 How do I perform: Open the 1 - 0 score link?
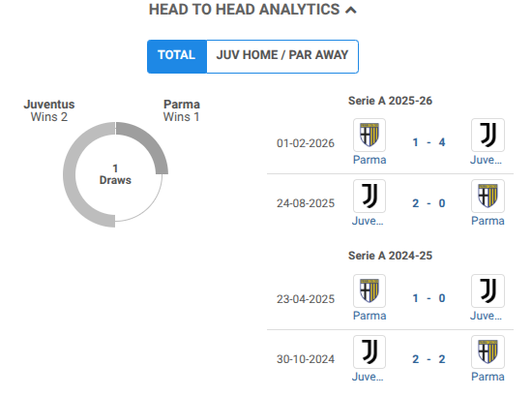pos(429,298)
